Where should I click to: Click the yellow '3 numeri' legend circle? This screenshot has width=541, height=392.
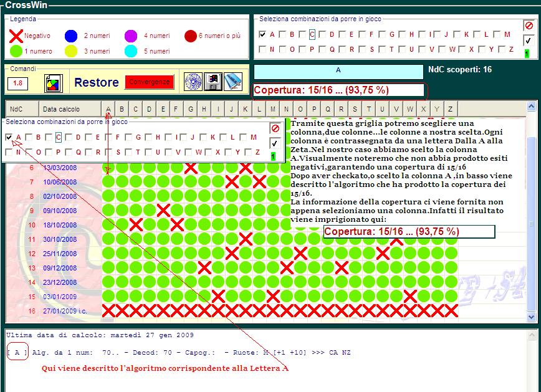coord(71,51)
